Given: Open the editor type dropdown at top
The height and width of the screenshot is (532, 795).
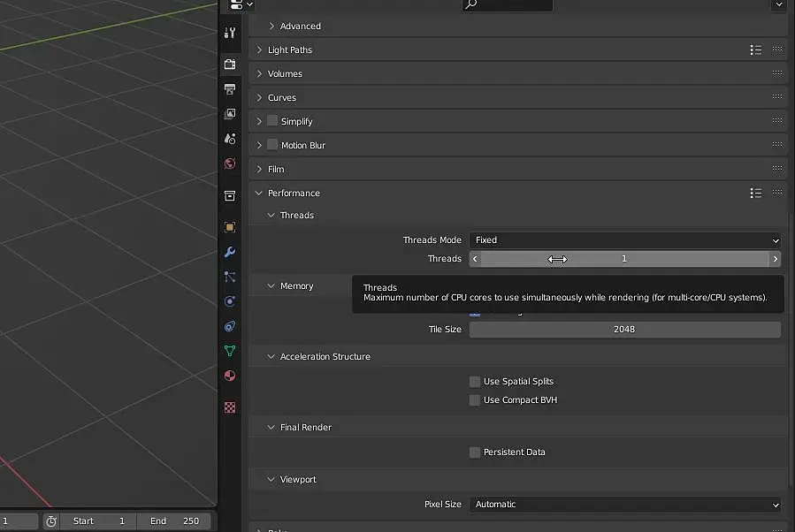Looking at the screenshot, I should [241, 5].
